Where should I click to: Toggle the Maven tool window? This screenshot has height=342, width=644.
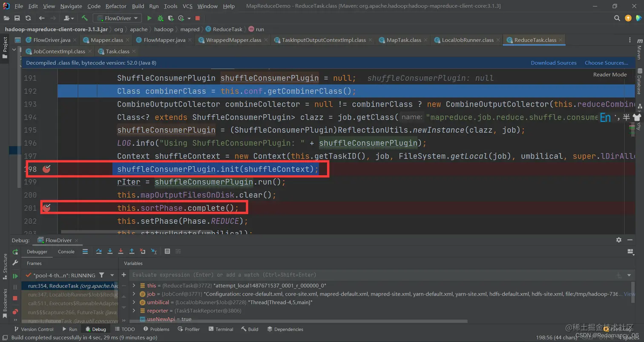[x=639, y=49]
